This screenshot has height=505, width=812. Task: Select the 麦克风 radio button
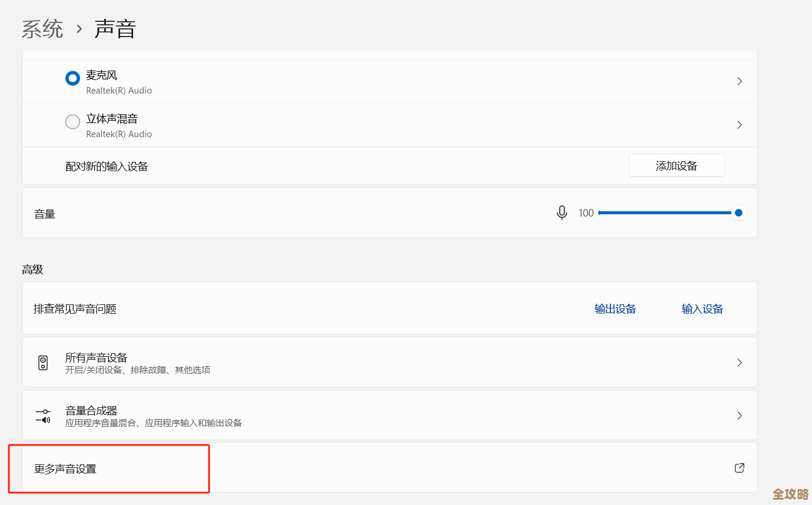tap(72, 79)
